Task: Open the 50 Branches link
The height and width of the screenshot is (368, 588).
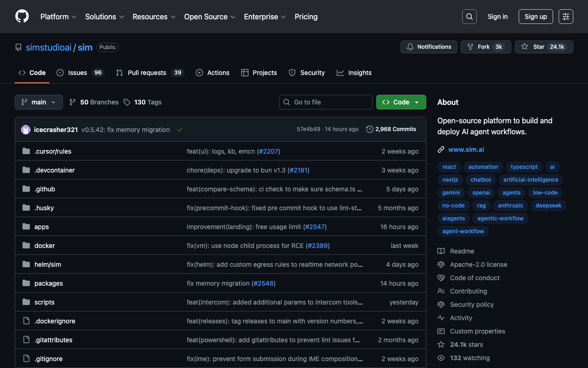Action: point(94,102)
